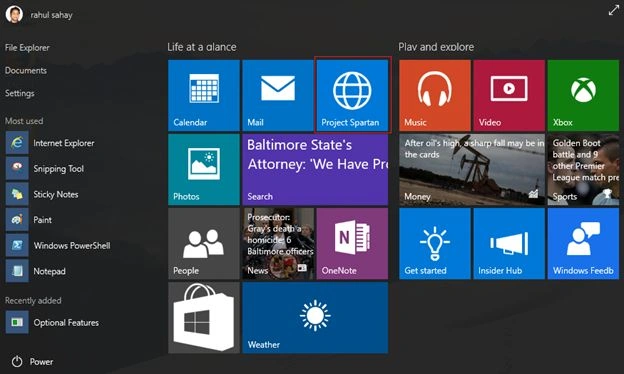Open the Sports live tile
This screenshot has width=624, height=374.
click(x=583, y=169)
